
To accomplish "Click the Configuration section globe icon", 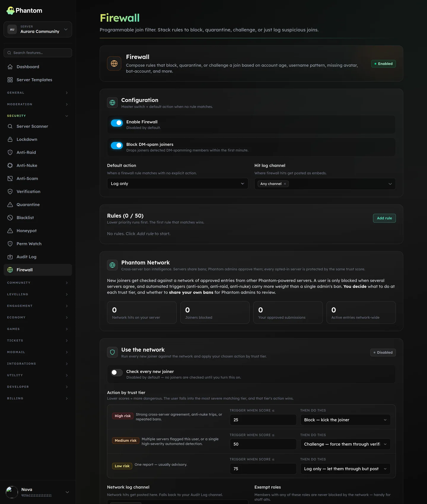I will pyautogui.click(x=112, y=103).
